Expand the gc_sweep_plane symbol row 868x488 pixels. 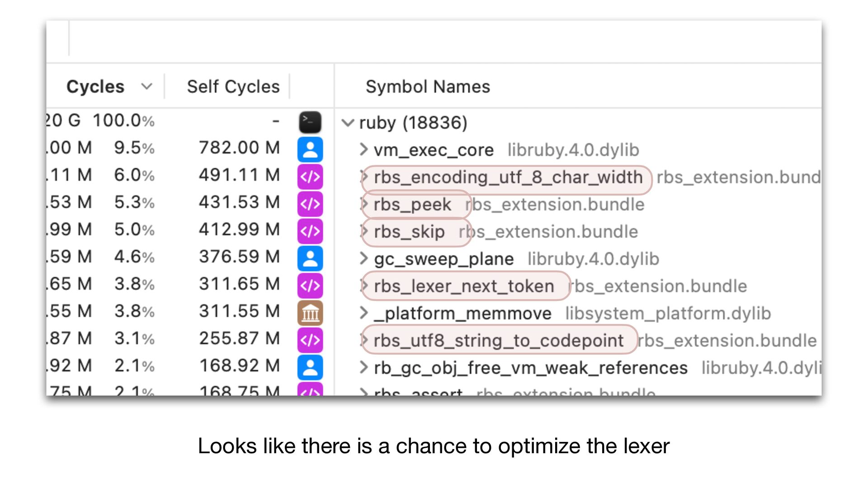pos(363,258)
